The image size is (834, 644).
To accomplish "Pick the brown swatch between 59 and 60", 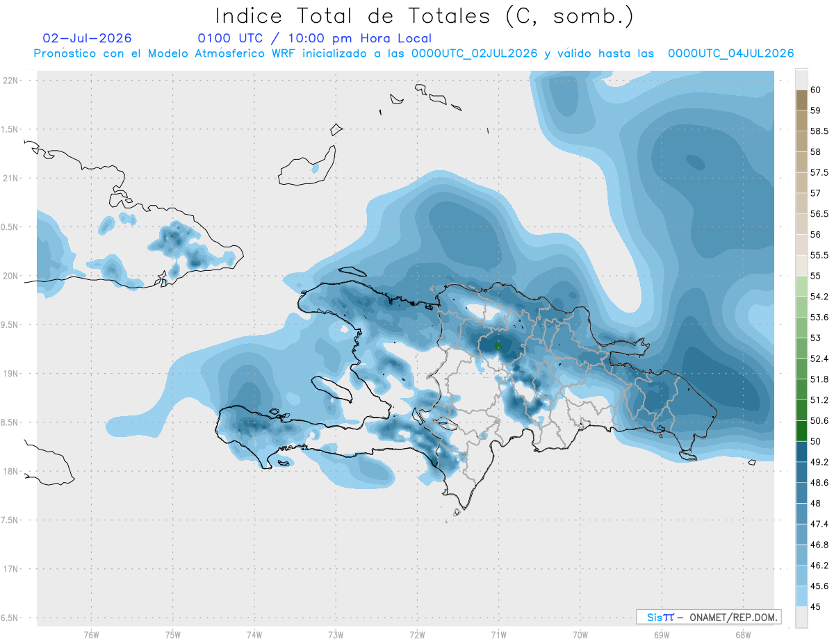I will (801, 100).
